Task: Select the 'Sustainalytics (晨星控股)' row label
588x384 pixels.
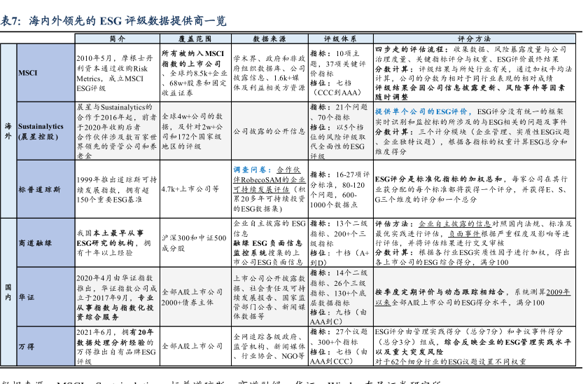Action: 45,131
